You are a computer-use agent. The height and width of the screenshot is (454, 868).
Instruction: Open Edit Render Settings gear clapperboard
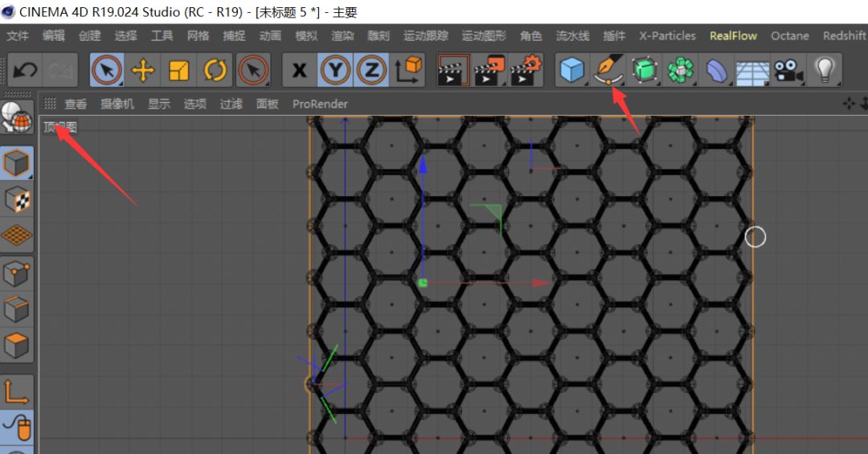[x=526, y=71]
